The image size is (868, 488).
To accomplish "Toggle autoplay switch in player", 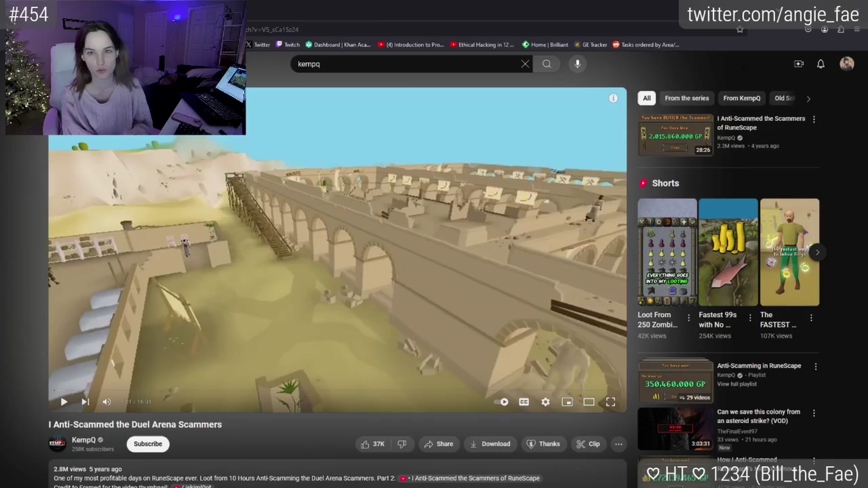I will click(501, 402).
